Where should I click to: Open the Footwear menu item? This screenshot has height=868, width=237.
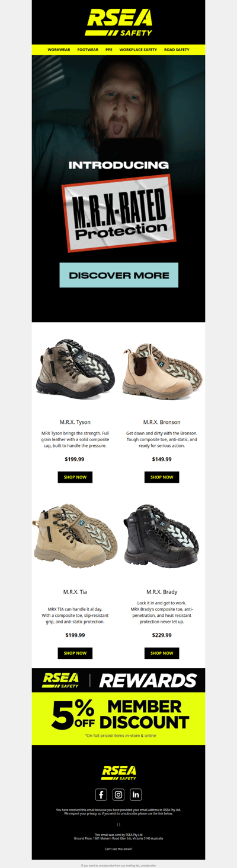click(x=88, y=50)
